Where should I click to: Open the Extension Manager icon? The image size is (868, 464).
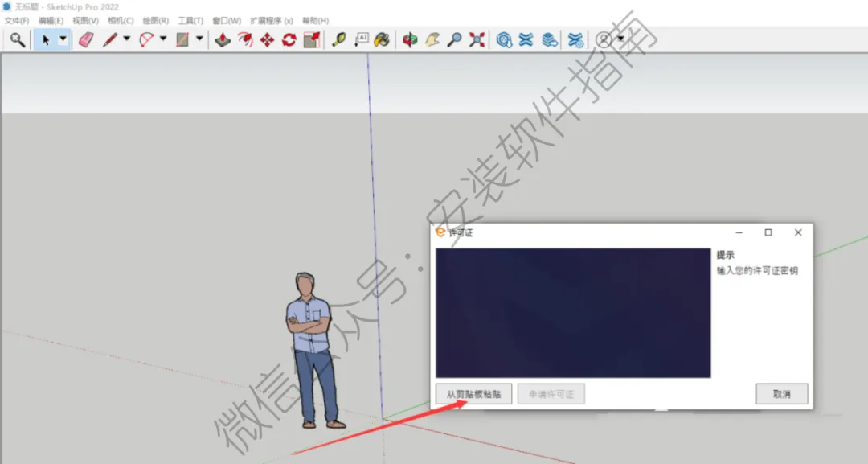pyautogui.click(x=575, y=40)
